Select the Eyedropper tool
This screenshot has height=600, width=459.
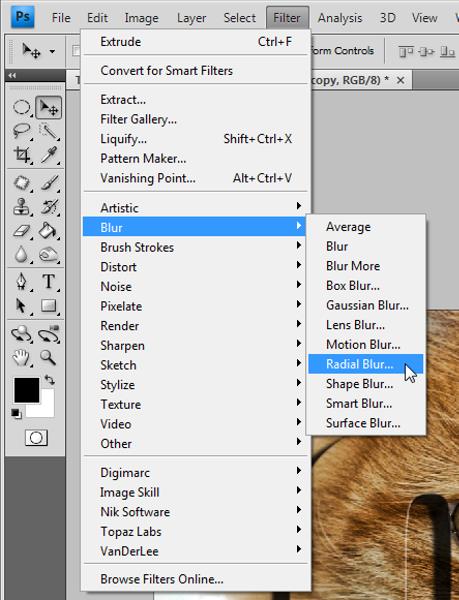pyautogui.click(x=49, y=155)
